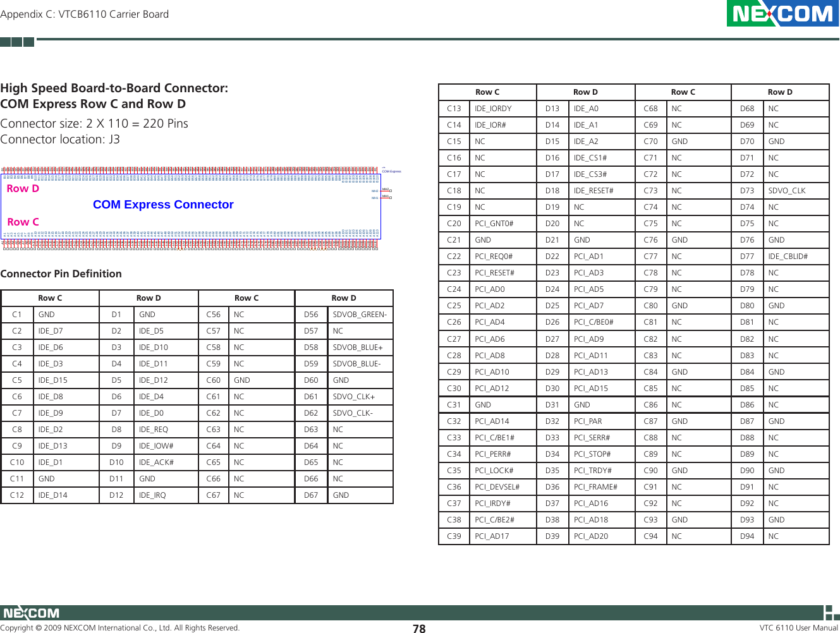This screenshot has width=840, height=633.
Task: Click the cell 'SDVO_CLK' for pin D73
Action: (796, 191)
